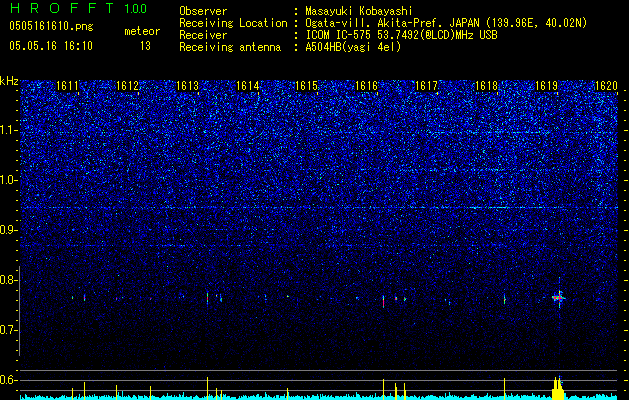Click the 0.9 kHz frequency label
Image resolution: width=629 pixels, height=400 pixels.
pyautogui.click(x=9, y=230)
